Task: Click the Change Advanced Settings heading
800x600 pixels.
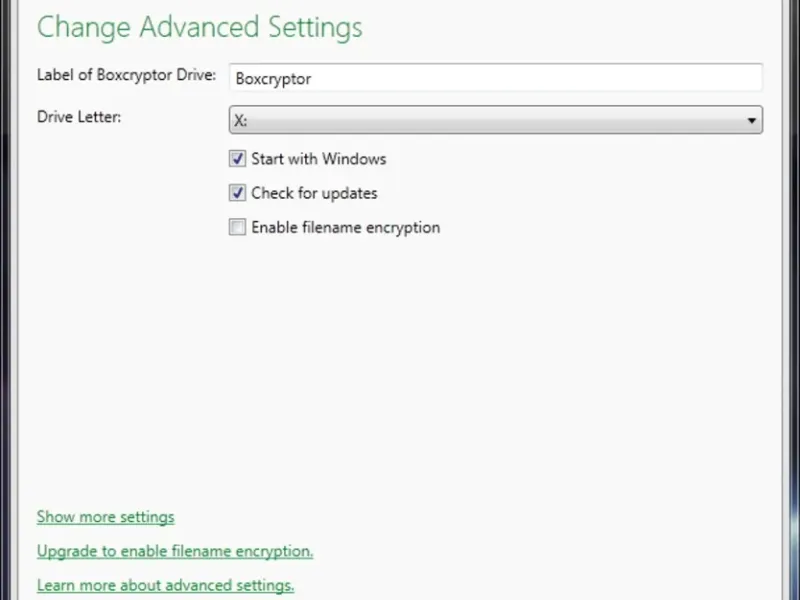Action: point(199,27)
